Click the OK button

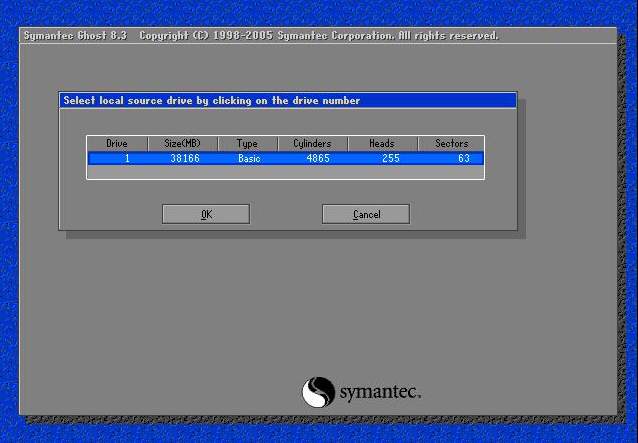[x=205, y=214]
